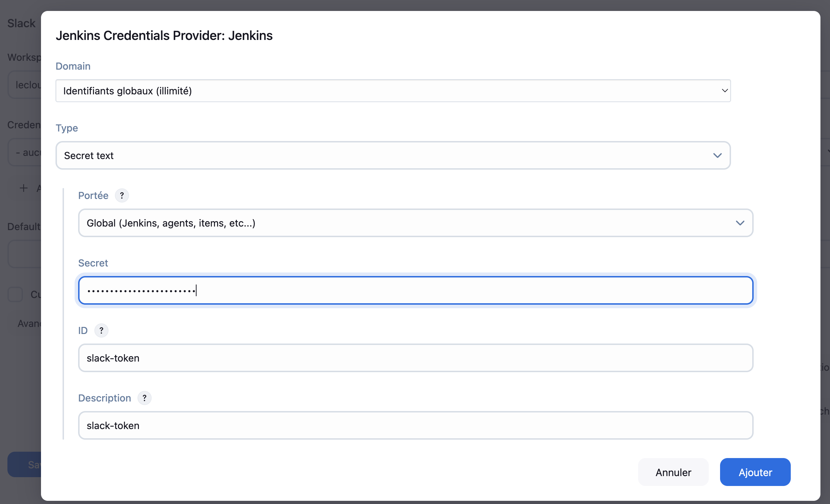Click the Portée help question mark icon
Viewport: 830px width, 504px height.
tap(122, 195)
